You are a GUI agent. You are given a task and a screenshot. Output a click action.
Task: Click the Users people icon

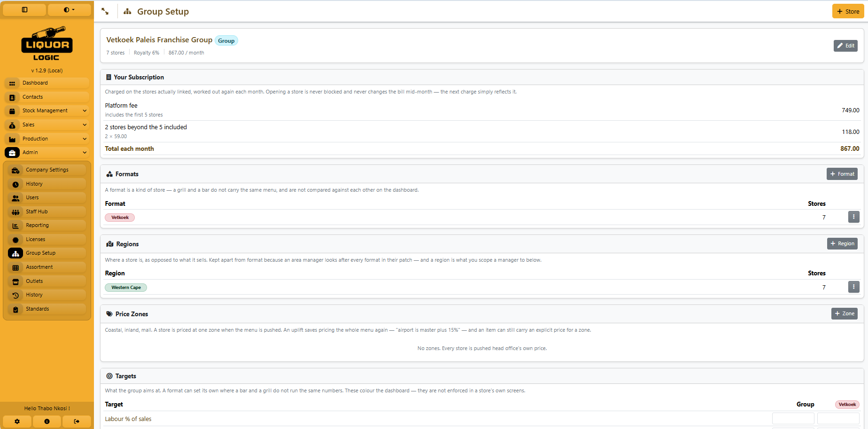[x=15, y=198]
